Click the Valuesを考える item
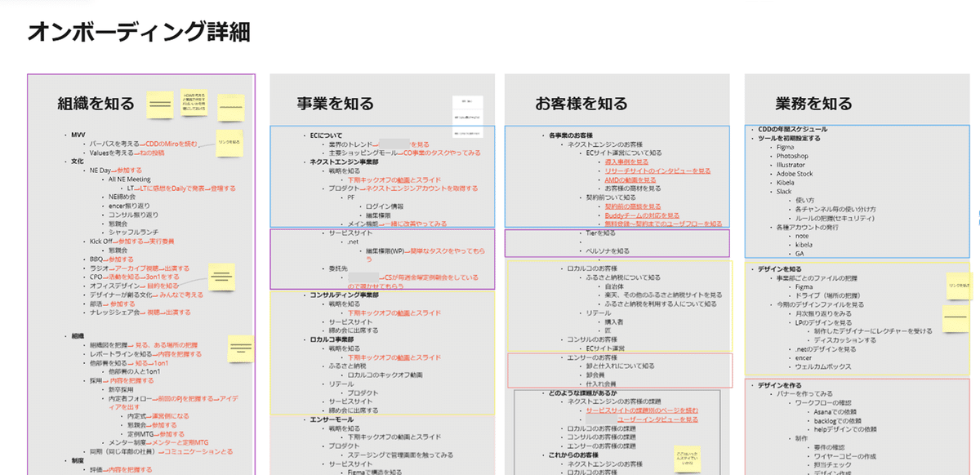 pyautogui.click(x=111, y=153)
